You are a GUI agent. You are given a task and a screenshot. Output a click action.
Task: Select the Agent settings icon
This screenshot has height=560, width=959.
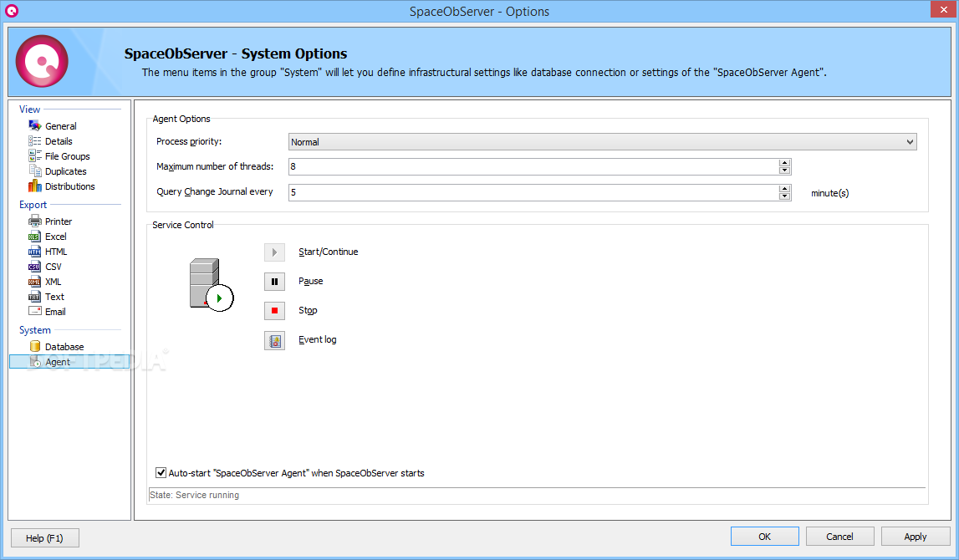coord(35,361)
